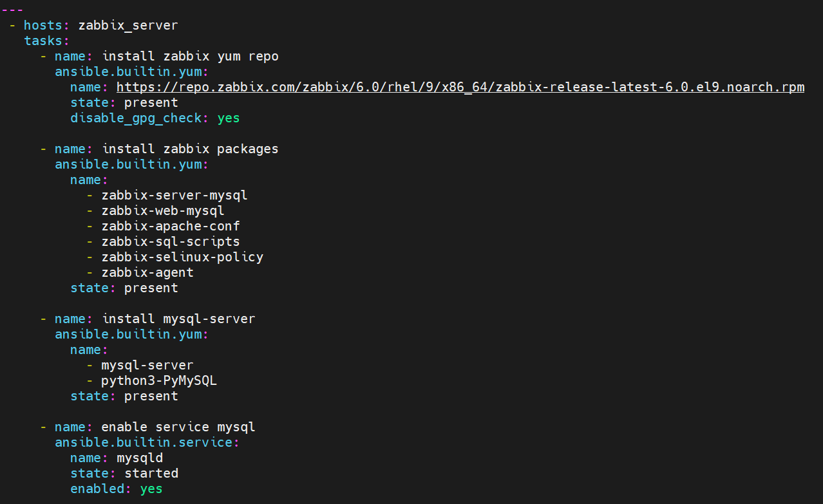Select the zabbix-sql-scripts list entry
This screenshot has height=504, width=823.
click(x=171, y=242)
